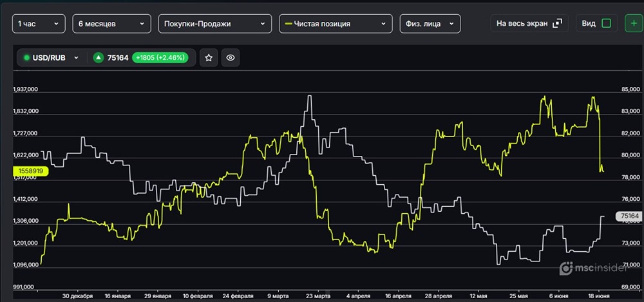Image resolution: width=644 pixels, height=302 pixels.
Task: Open the Чистая позиция dropdown
Action: coord(336,24)
